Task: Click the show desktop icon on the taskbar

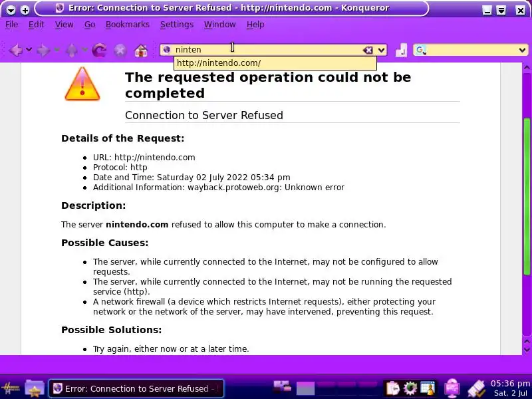Action: tap(282, 387)
